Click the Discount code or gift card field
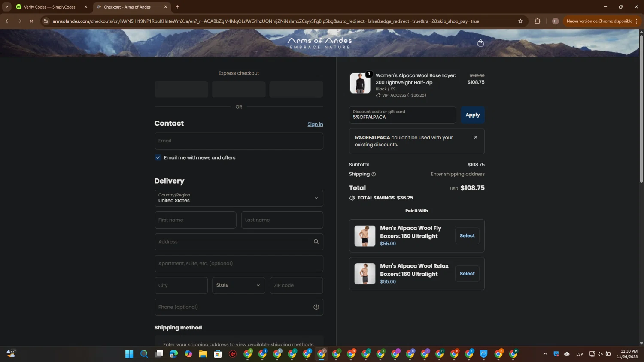The width and height of the screenshot is (644, 362). coord(402,115)
